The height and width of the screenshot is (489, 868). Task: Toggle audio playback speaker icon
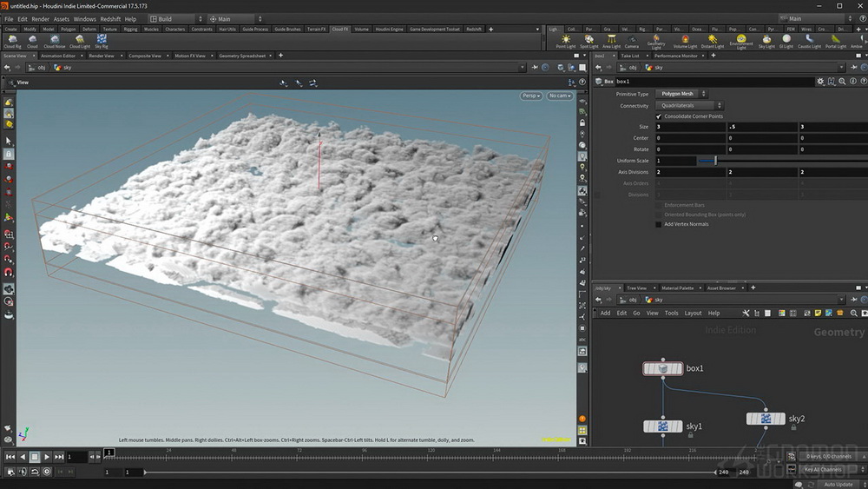coord(23,472)
